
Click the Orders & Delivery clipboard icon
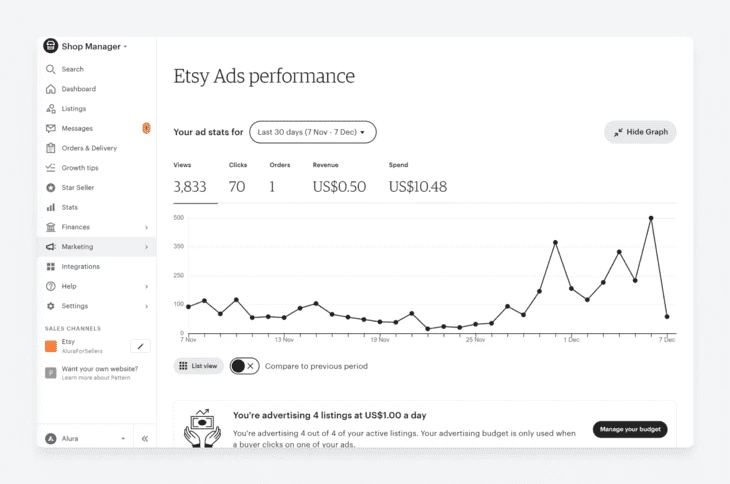pyautogui.click(x=50, y=148)
